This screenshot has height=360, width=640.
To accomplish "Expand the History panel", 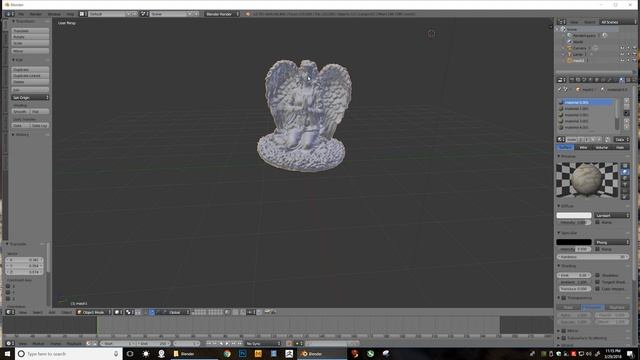I will click(x=21, y=134).
